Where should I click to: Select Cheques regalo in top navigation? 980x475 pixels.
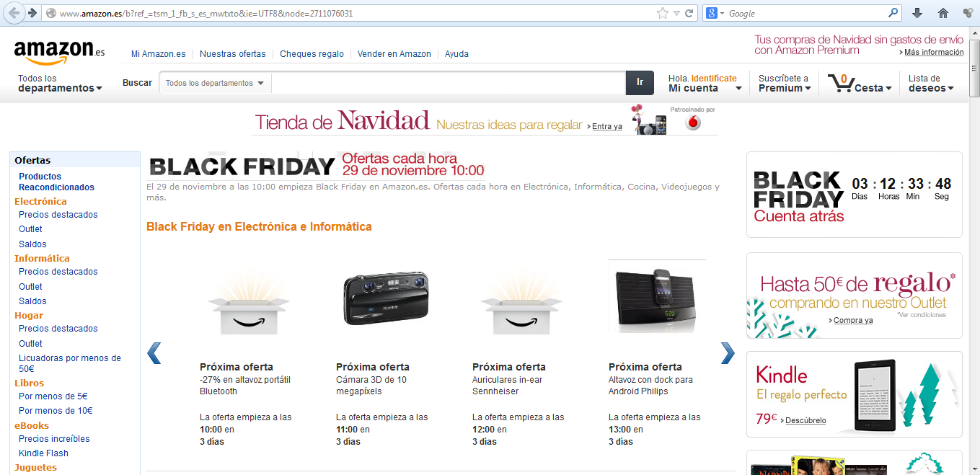(312, 54)
